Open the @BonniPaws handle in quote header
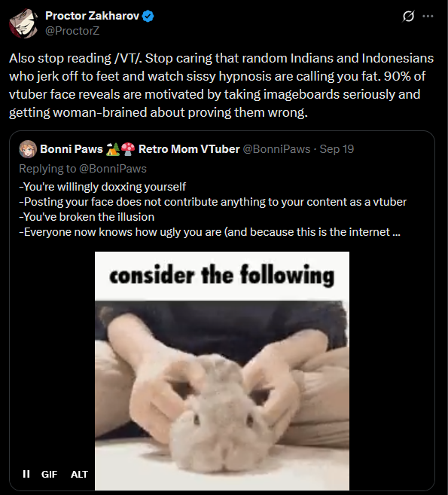 pos(276,149)
